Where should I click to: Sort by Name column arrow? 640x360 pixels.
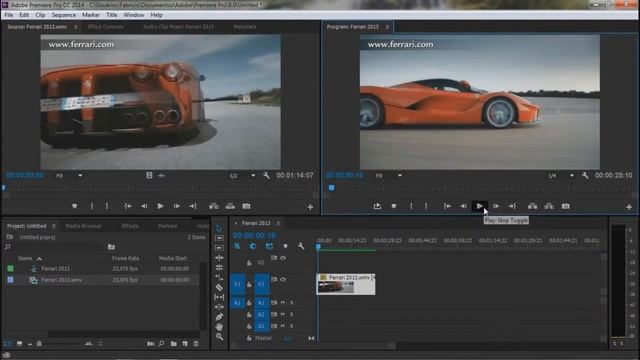pyautogui.click(x=40, y=259)
